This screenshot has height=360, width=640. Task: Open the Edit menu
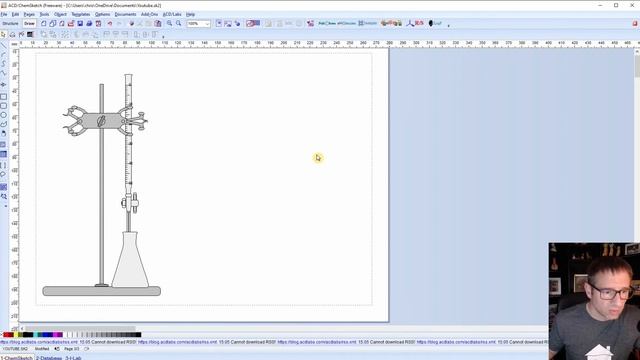pyautogui.click(x=15, y=14)
